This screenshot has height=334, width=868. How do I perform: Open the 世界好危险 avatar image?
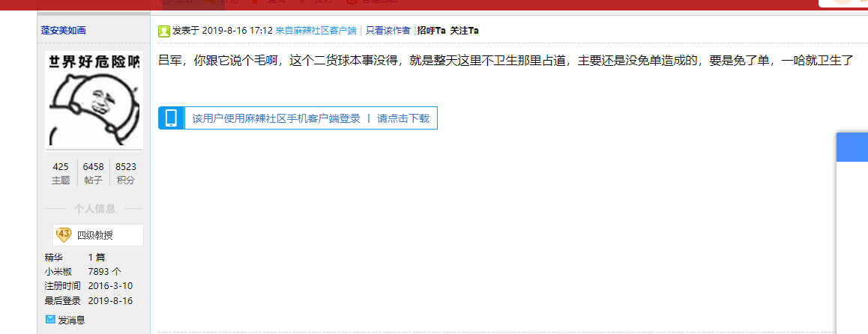coord(94,98)
